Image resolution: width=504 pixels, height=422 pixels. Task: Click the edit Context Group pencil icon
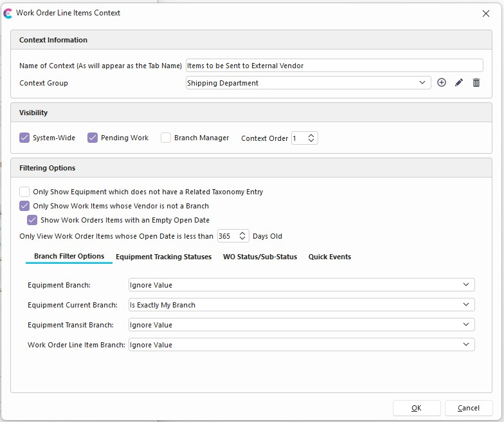(459, 83)
